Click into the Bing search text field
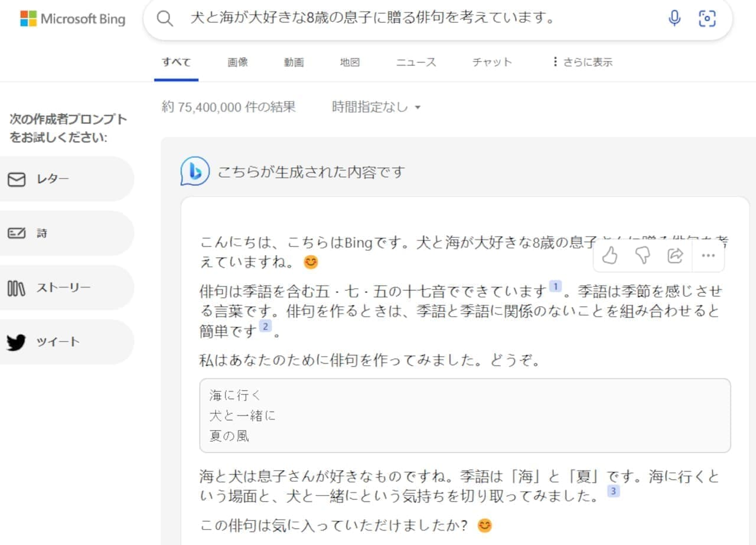The image size is (756, 545). click(x=413, y=19)
